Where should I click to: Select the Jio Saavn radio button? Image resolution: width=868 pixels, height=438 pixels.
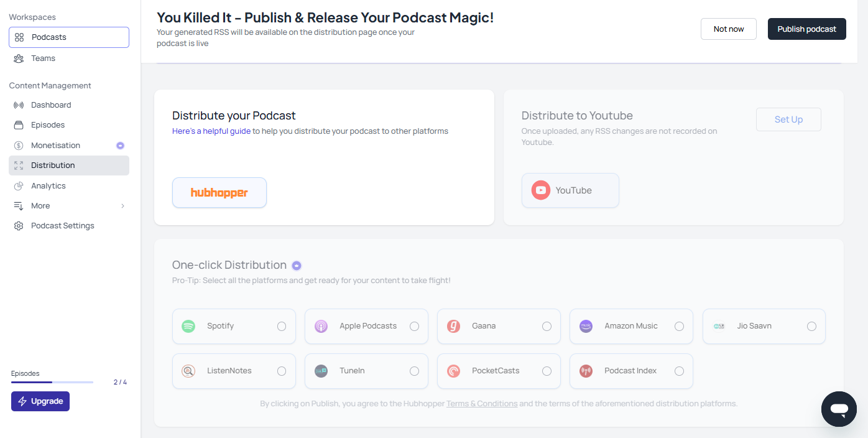coord(811,326)
